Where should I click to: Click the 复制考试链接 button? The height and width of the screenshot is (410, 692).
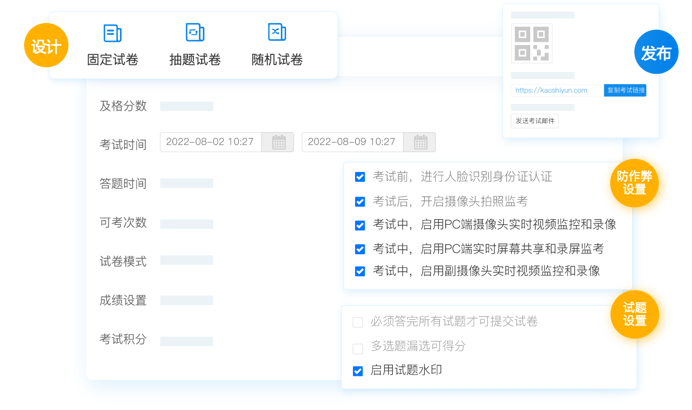click(625, 91)
